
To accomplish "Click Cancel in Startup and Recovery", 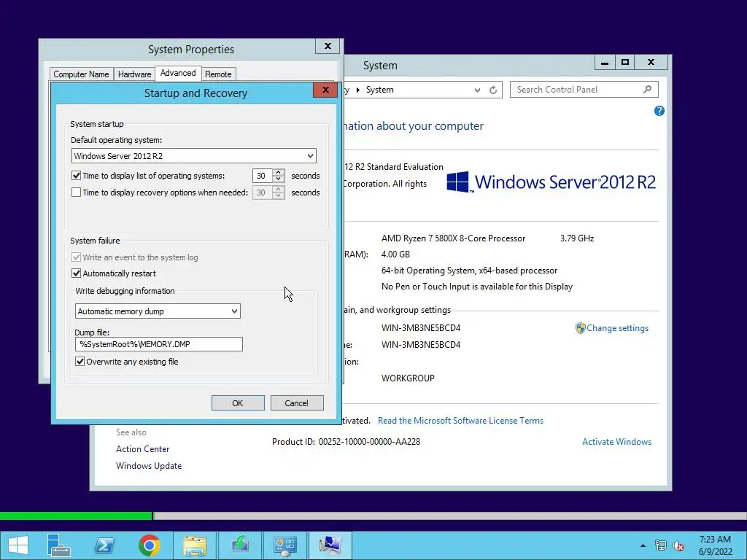I will coord(297,402).
